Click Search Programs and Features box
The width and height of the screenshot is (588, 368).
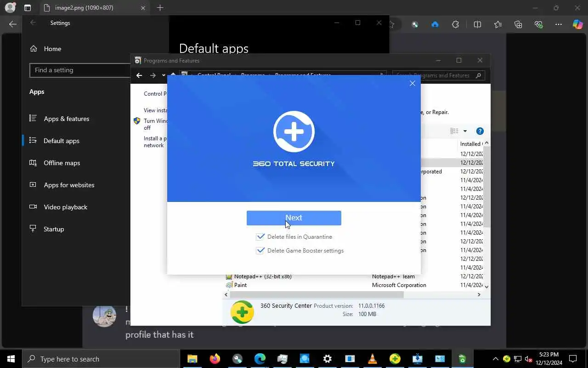click(x=438, y=75)
